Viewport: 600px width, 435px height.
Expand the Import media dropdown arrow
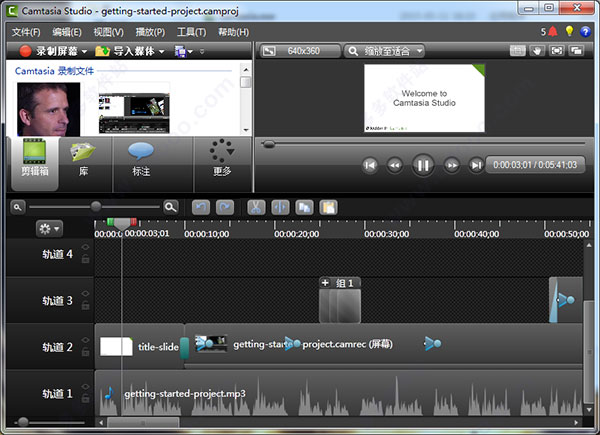[x=161, y=51]
